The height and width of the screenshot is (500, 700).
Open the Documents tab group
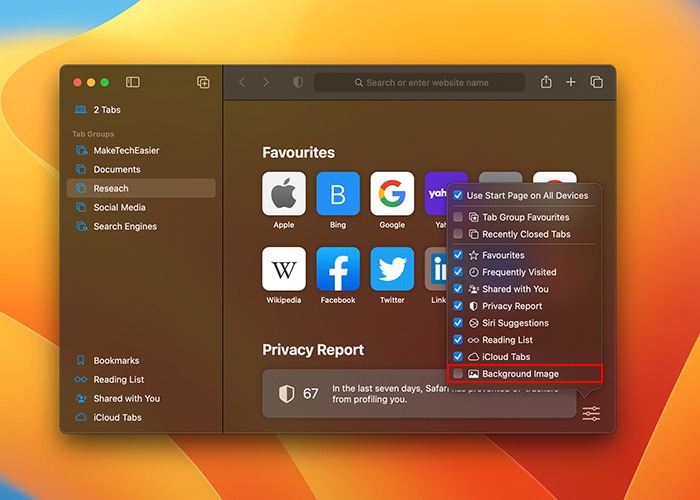pos(141,169)
